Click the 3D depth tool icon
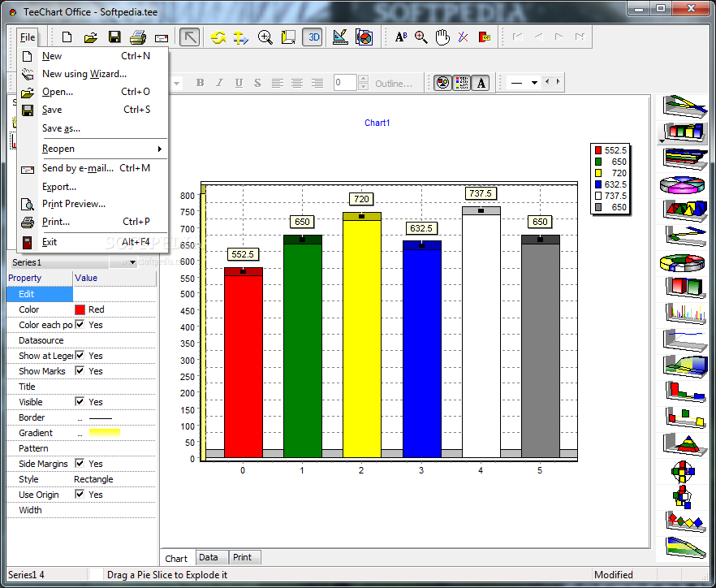Viewport: 716px width, 588px height. (x=288, y=37)
